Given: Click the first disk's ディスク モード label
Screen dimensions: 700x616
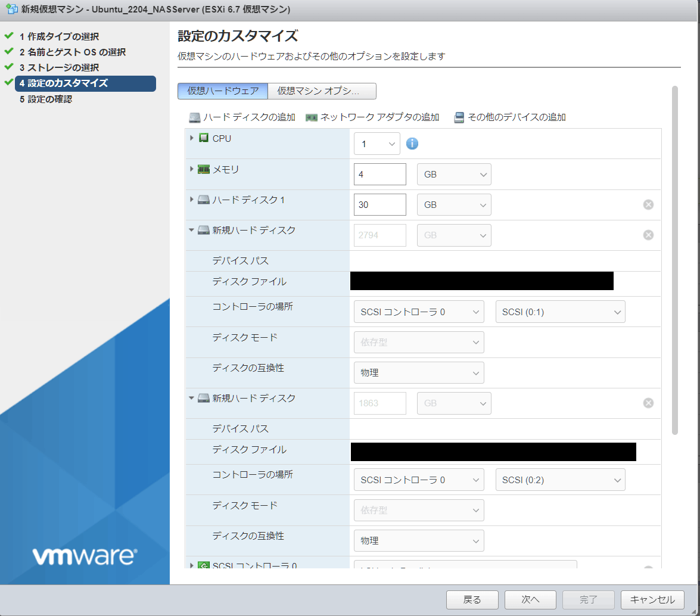Looking at the screenshot, I should click(x=245, y=337).
